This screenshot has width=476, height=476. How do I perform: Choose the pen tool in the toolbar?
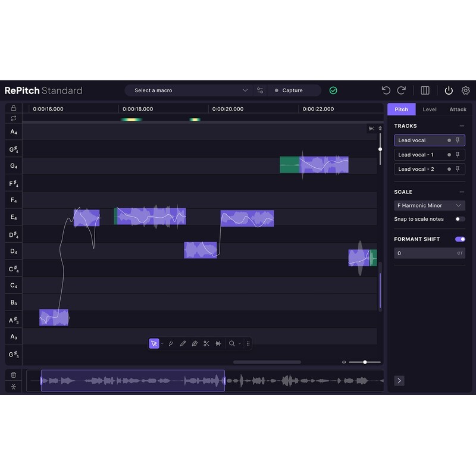[x=194, y=343]
